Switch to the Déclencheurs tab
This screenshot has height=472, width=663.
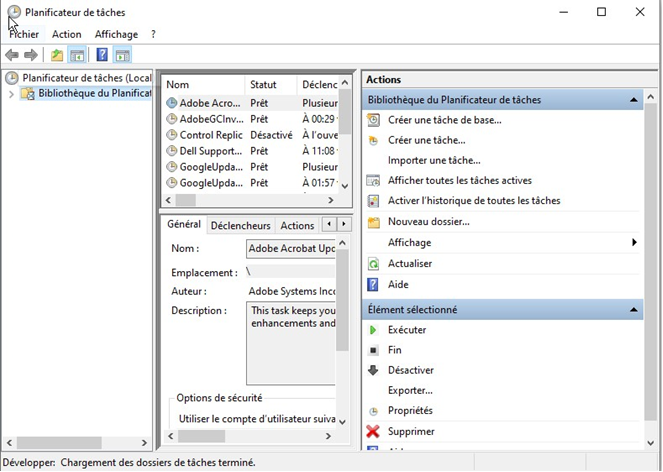coord(240,226)
